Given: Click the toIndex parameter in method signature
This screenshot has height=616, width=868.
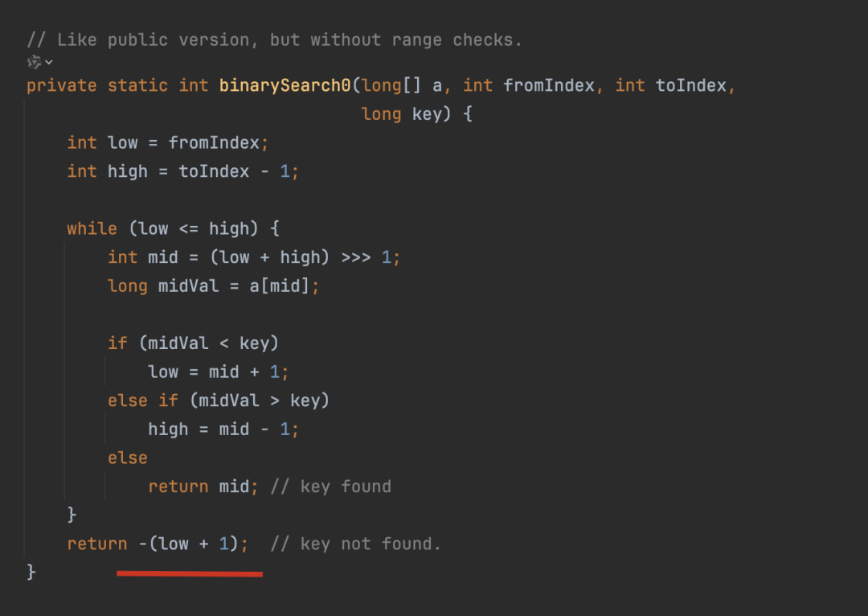Looking at the screenshot, I should pos(691,85).
